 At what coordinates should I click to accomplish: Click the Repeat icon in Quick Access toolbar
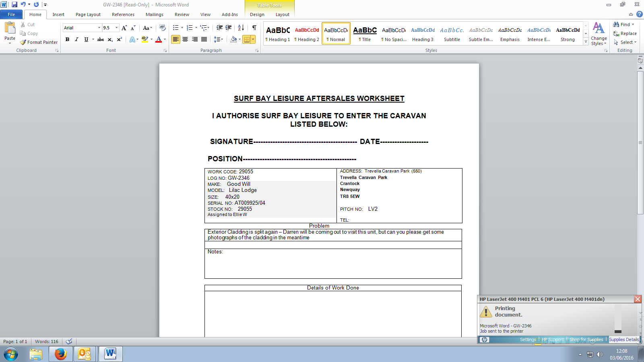36,4
